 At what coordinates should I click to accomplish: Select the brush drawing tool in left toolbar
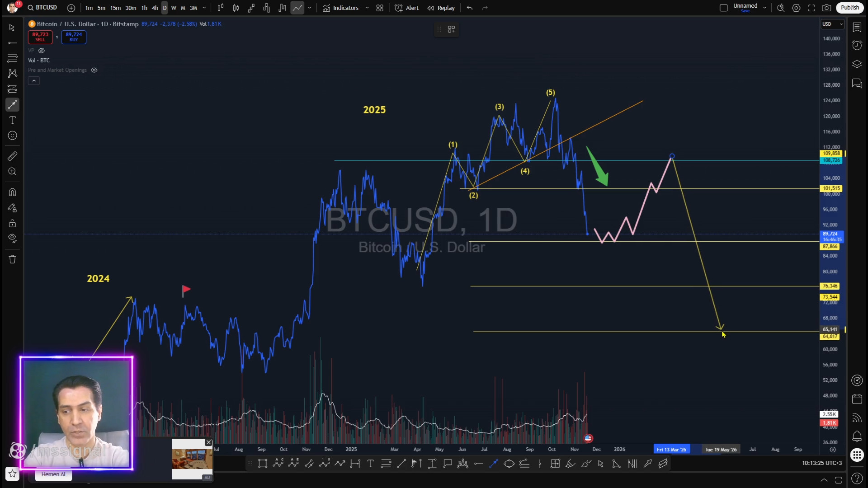coord(12,105)
